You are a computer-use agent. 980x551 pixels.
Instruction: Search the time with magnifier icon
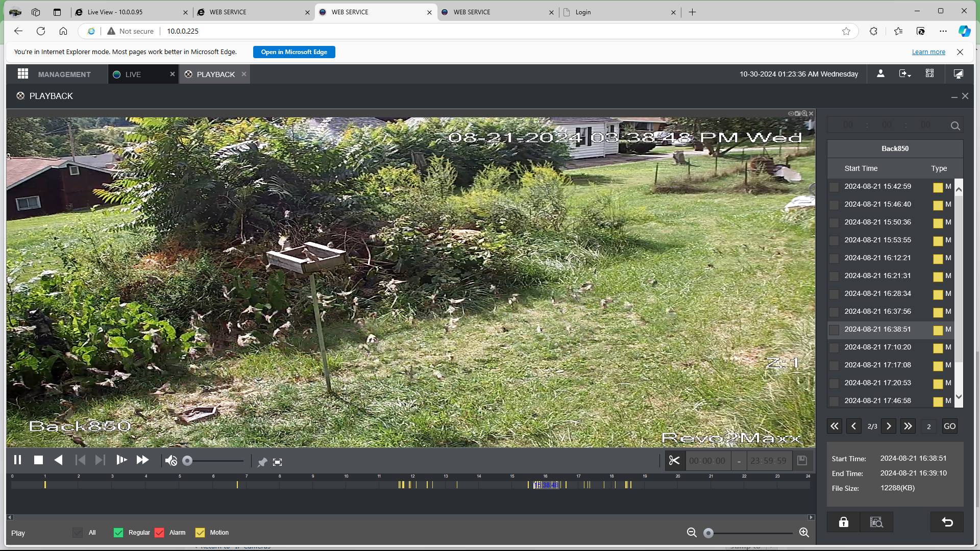[955, 126]
